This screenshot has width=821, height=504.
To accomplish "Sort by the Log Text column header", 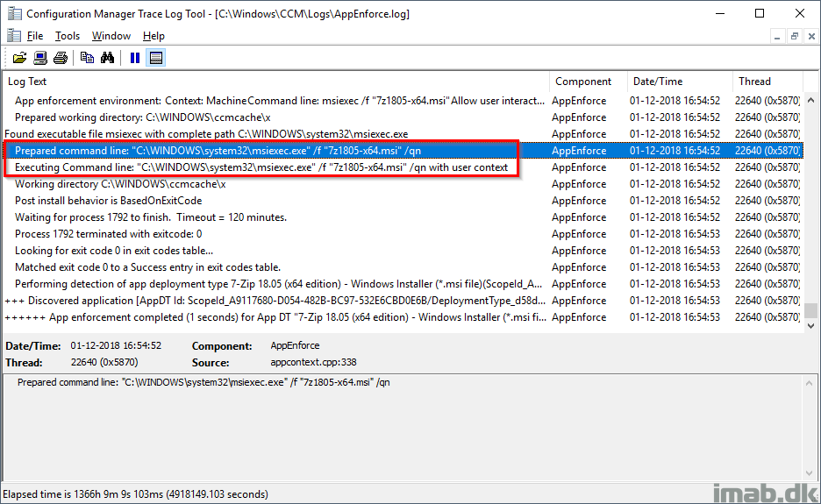I will [276, 82].
